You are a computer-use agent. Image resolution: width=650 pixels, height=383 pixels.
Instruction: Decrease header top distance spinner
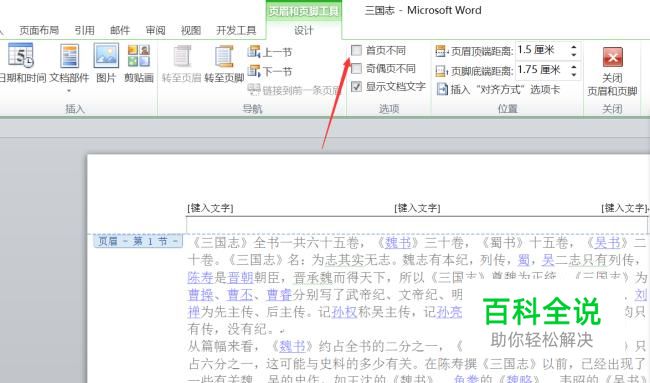pos(574,55)
